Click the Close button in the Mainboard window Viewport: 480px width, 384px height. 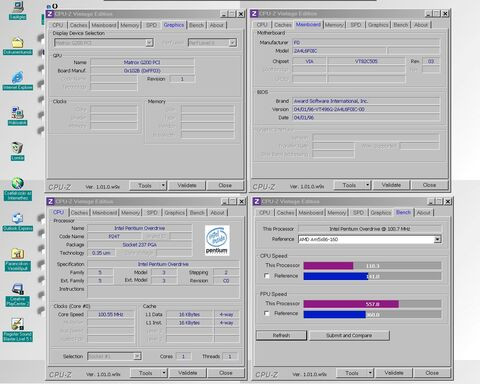tap(429, 185)
